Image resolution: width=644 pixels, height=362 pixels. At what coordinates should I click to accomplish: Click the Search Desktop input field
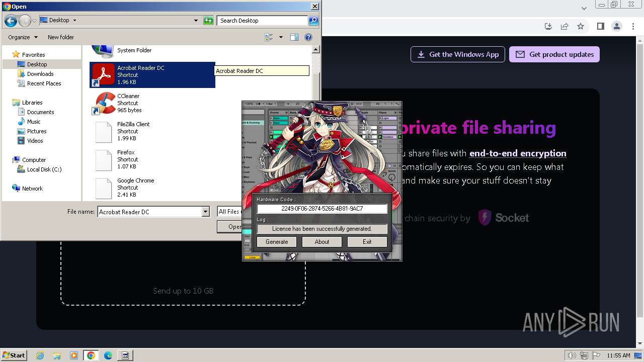pyautogui.click(x=263, y=21)
